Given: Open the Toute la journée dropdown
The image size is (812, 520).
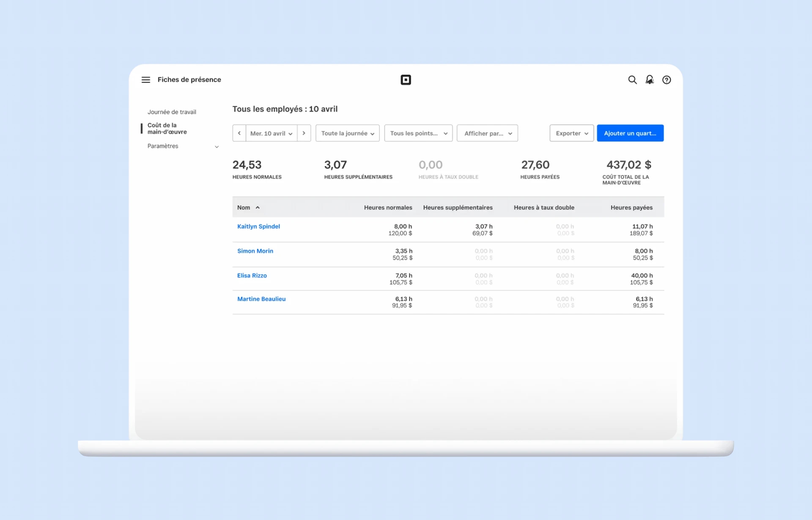Looking at the screenshot, I should 347,133.
